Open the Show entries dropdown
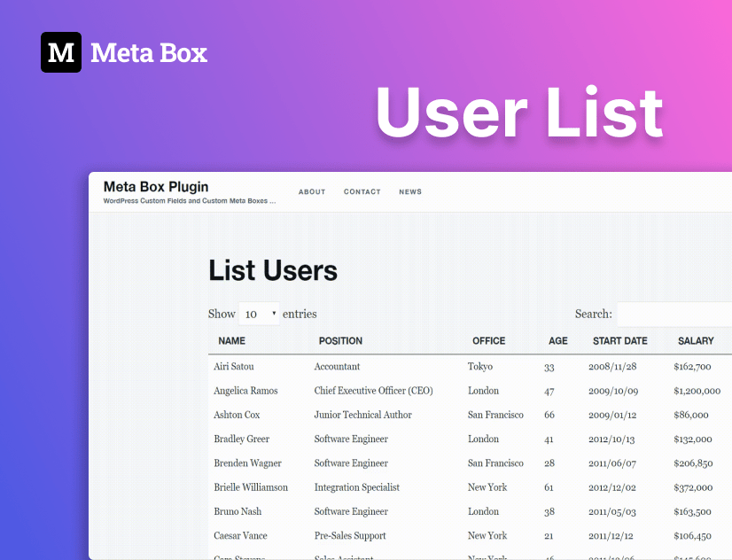 (258, 314)
